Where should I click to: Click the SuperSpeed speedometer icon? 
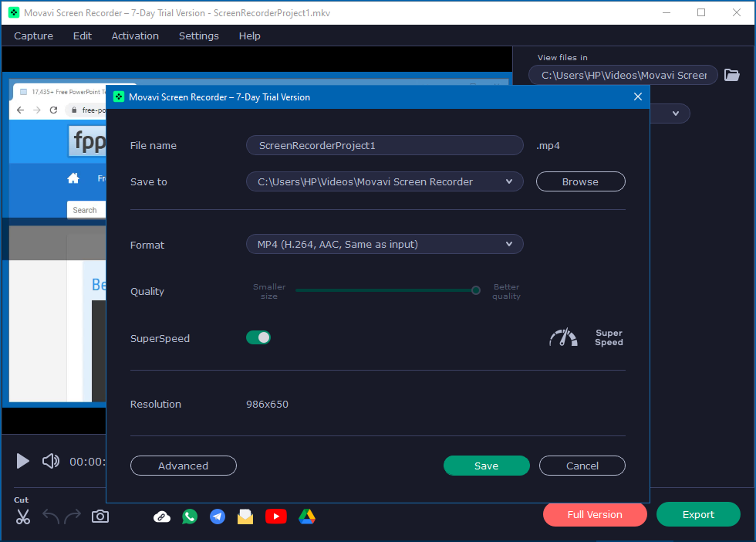coord(564,337)
